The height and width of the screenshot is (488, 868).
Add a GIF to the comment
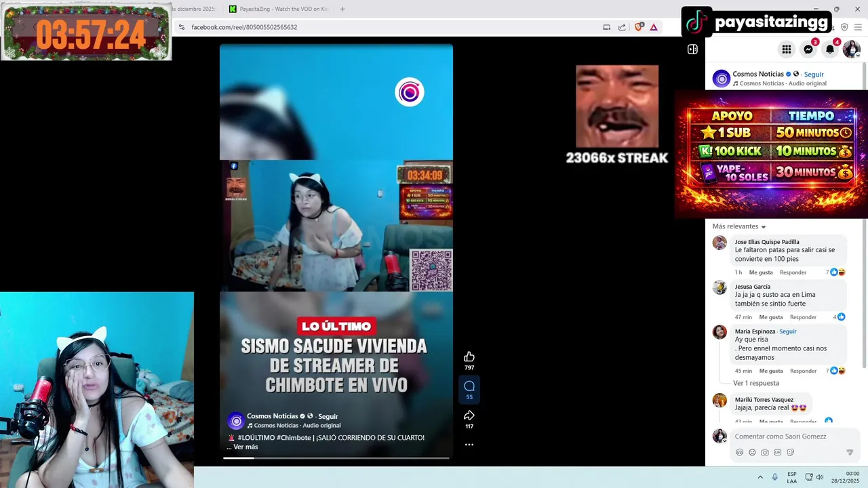(x=778, y=452)
